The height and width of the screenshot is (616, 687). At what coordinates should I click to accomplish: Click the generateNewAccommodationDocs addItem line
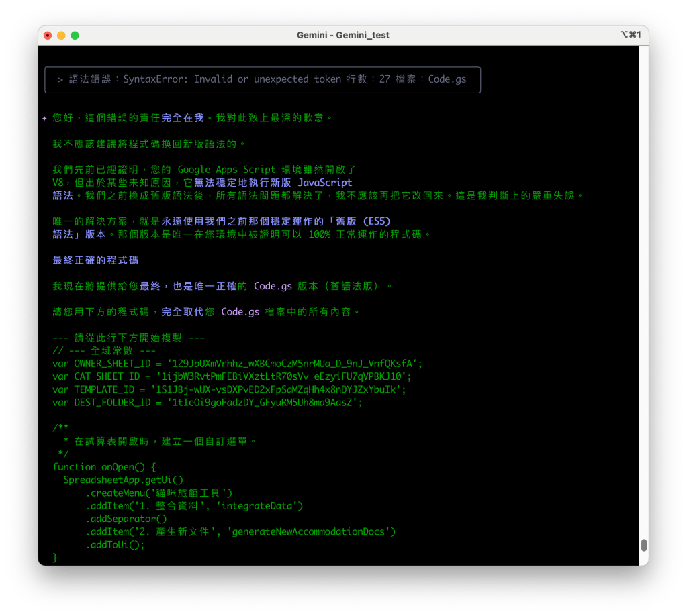(240, 531)
